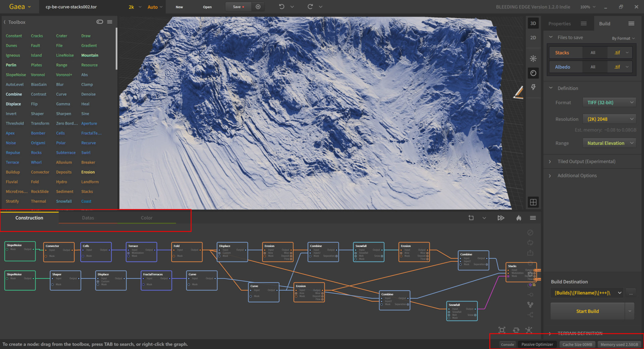Screen dimensions: 644x349
Task: Click the lightning bolt icon in viewport sidebar
Action: click(x=533, y=87)
